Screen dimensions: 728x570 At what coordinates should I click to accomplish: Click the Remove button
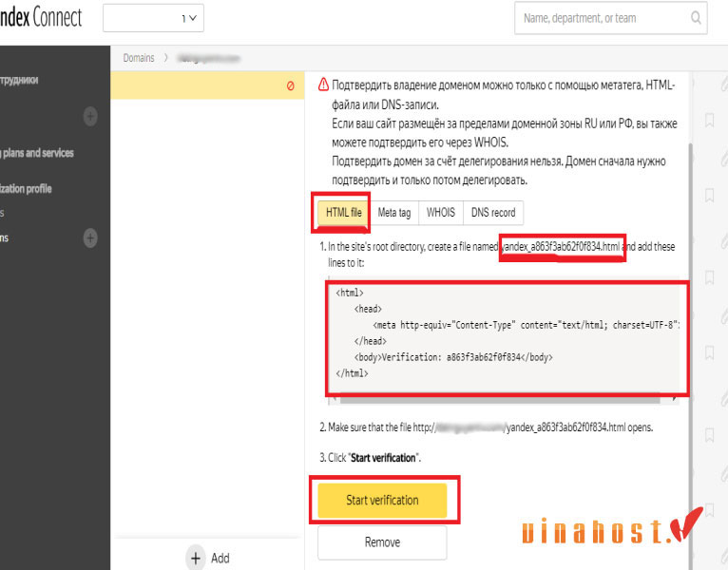coord(382,542)
